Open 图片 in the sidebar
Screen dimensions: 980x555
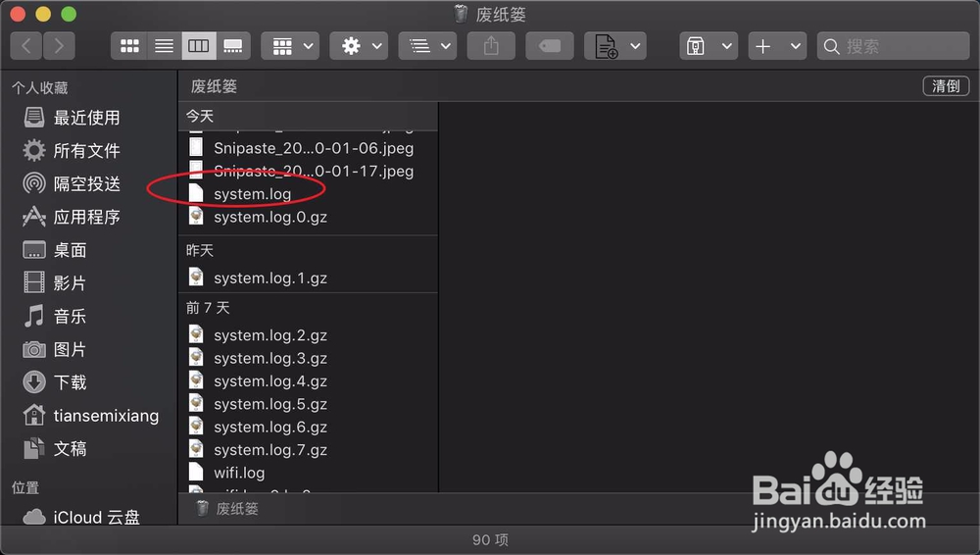[x=55, y=349]
